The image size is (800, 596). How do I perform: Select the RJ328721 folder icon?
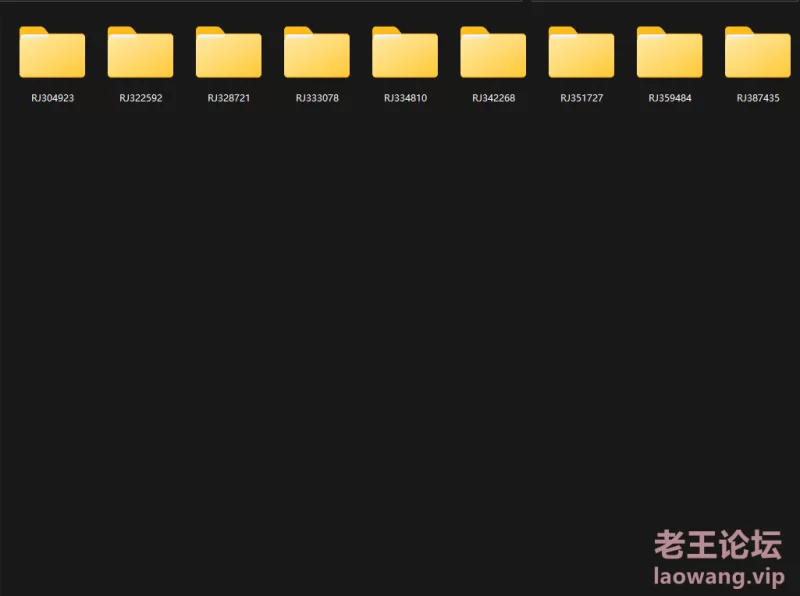pyautogui.click(x=229, y=52)
